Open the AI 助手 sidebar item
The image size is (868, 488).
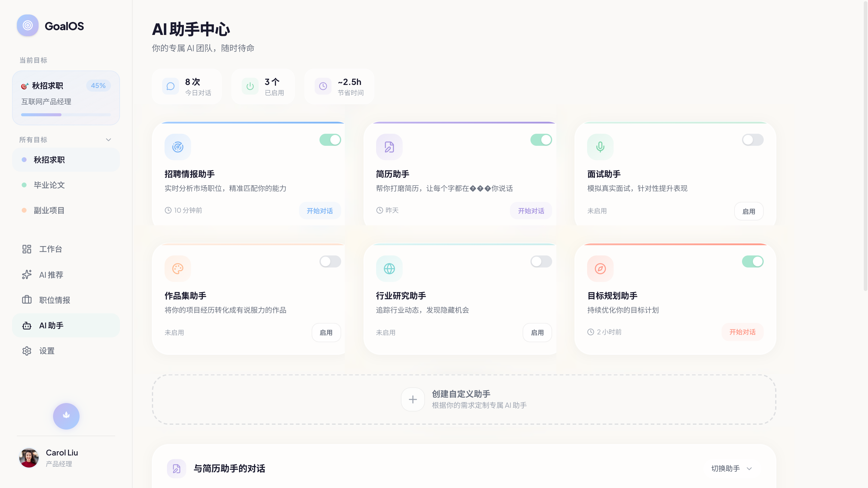click(66, 325)
